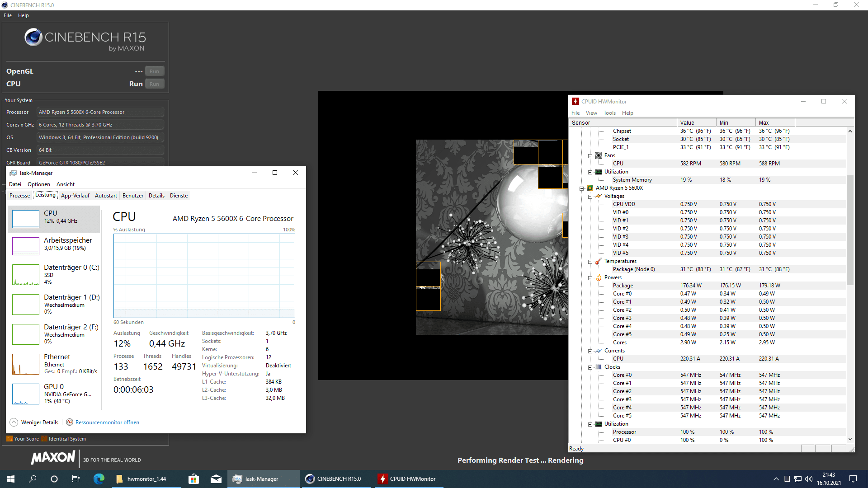Collapse the Clocks node in HWMonitor
868x488 pixels.
click(x=590, y=367)
